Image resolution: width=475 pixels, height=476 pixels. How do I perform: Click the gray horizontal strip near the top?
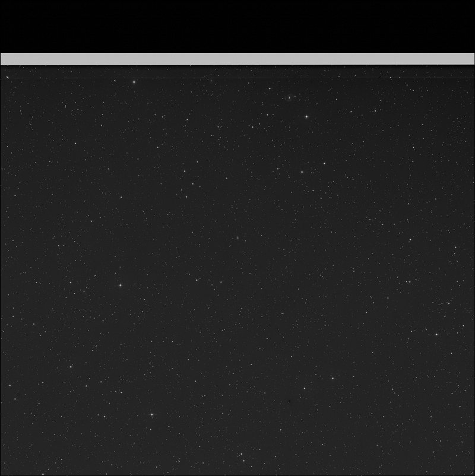coord(237,58)
